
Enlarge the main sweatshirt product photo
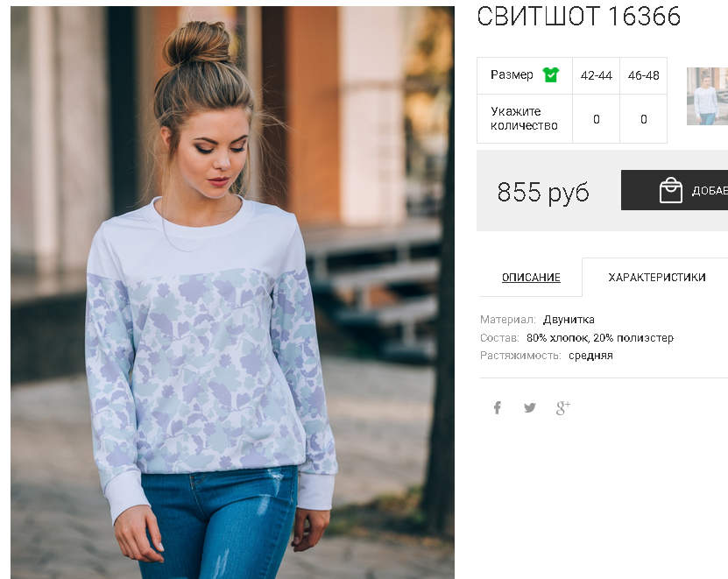click(x=232, y=293)
